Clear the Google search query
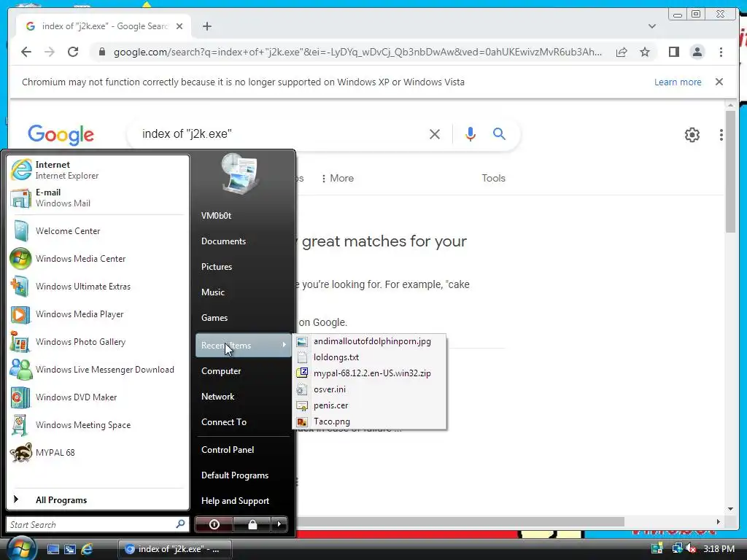Image resolution: width=747 pixels, height=560 pixels. 435,134
